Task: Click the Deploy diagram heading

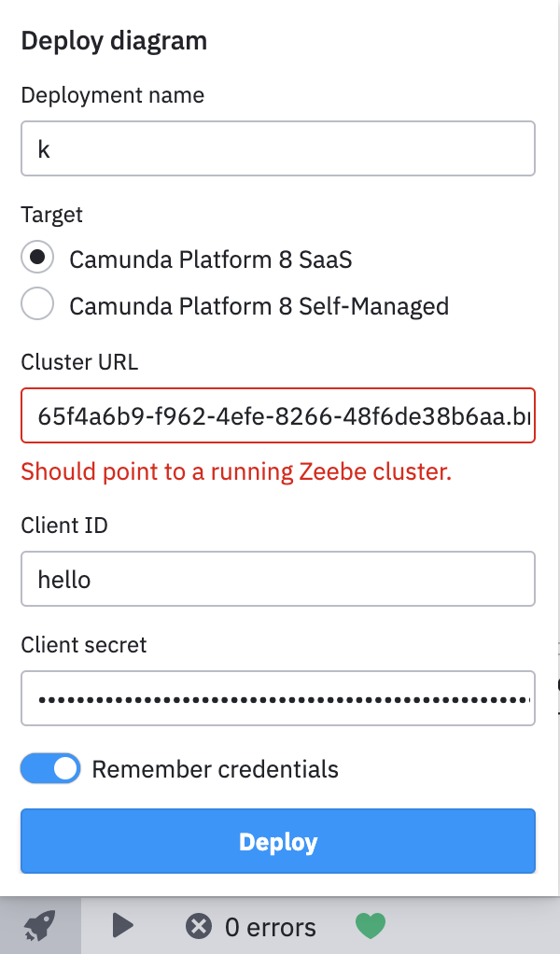Action: pyautogui.click(x=115, y=40)
